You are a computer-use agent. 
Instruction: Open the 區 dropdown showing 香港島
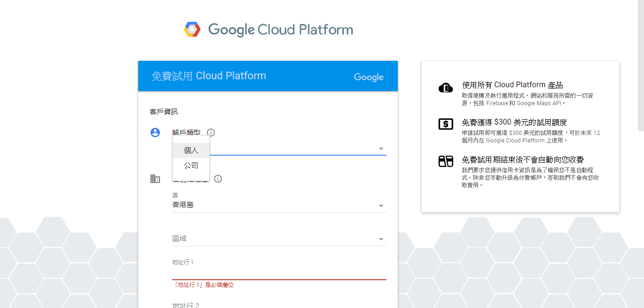click(x=279, y=205)
